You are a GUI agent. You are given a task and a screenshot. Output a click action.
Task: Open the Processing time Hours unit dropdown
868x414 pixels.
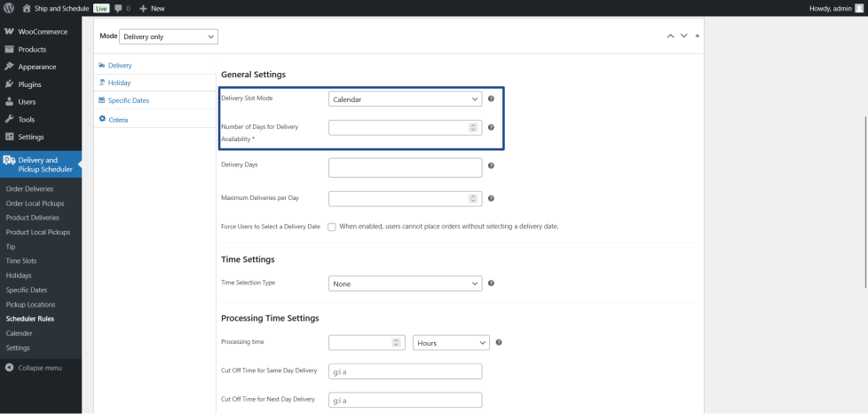pyautogui.click(x=451, y=342)
